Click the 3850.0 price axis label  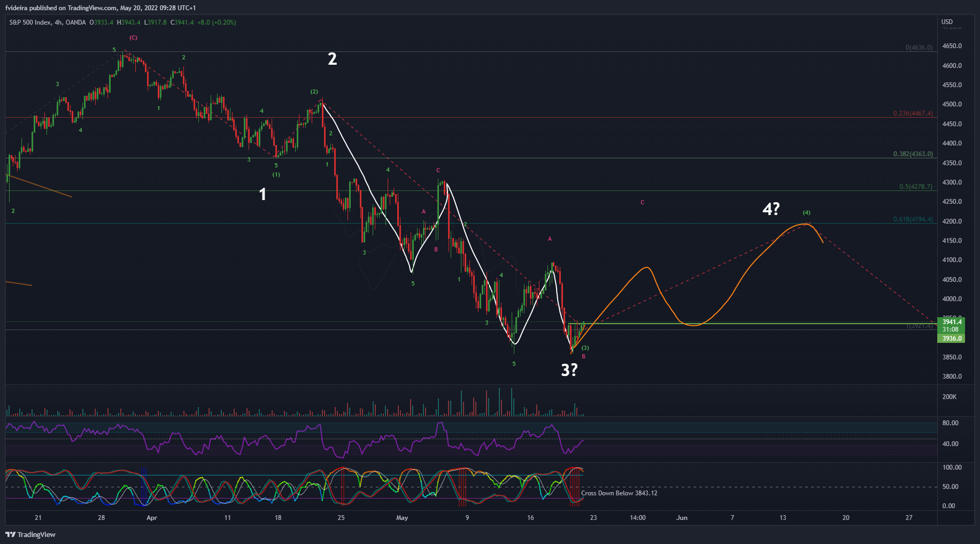coord(952,357)
